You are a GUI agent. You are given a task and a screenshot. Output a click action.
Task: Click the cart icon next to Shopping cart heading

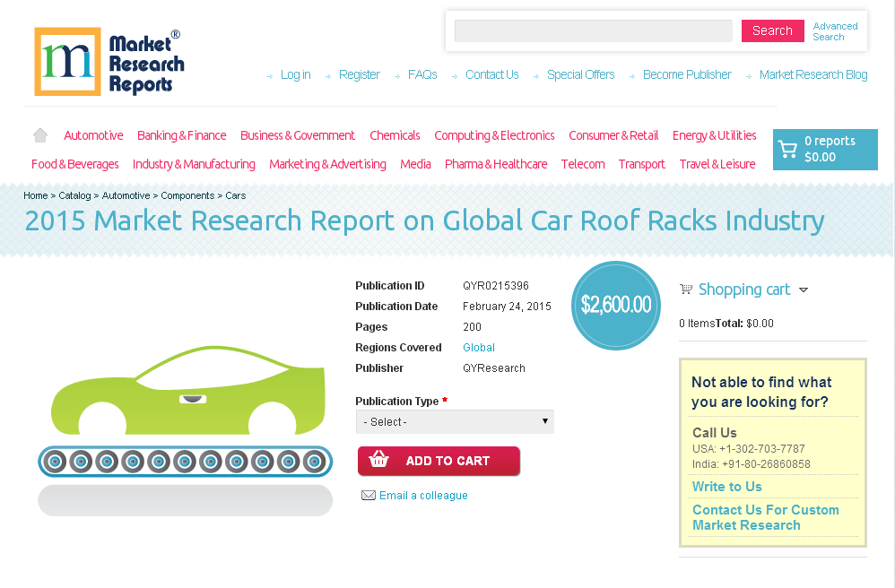click(686, 289)
